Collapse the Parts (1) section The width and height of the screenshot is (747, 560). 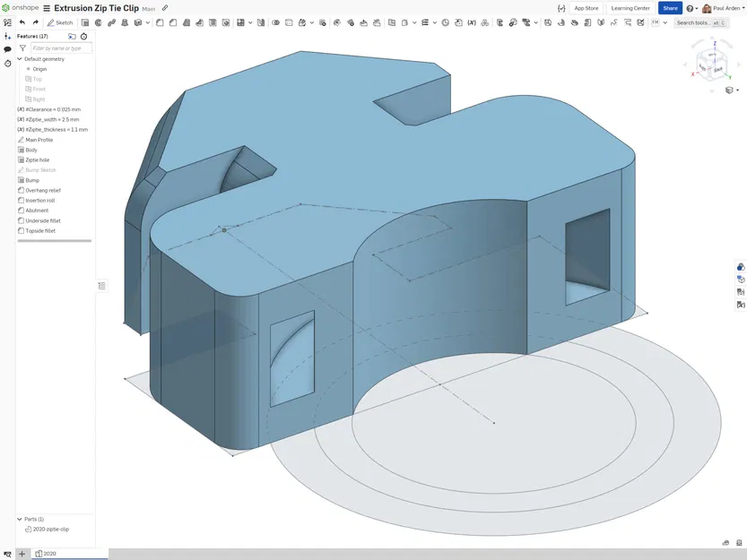click(20, 519)
